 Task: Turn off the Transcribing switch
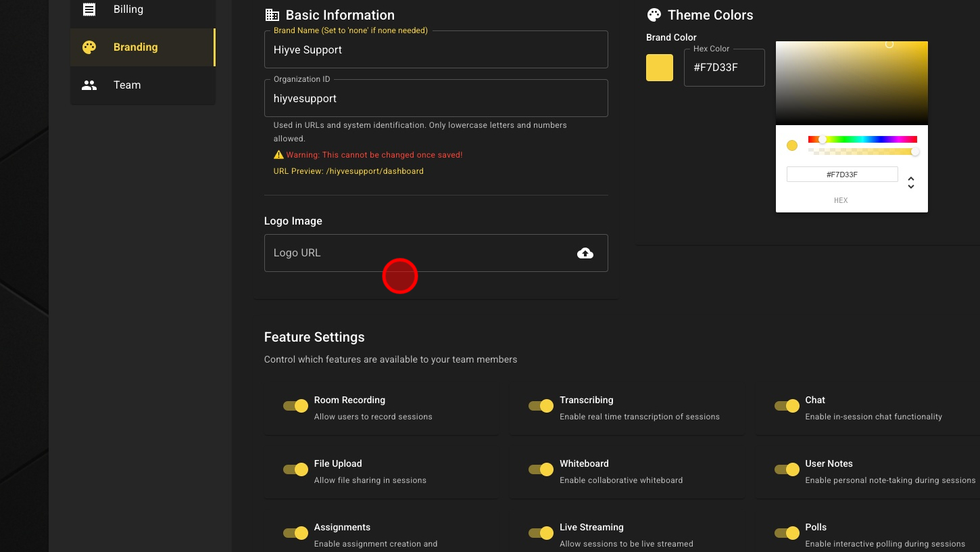point(541,406)
